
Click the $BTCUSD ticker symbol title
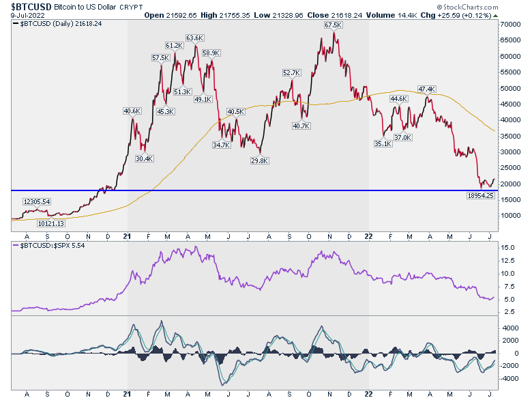click(x=31, y=7)
